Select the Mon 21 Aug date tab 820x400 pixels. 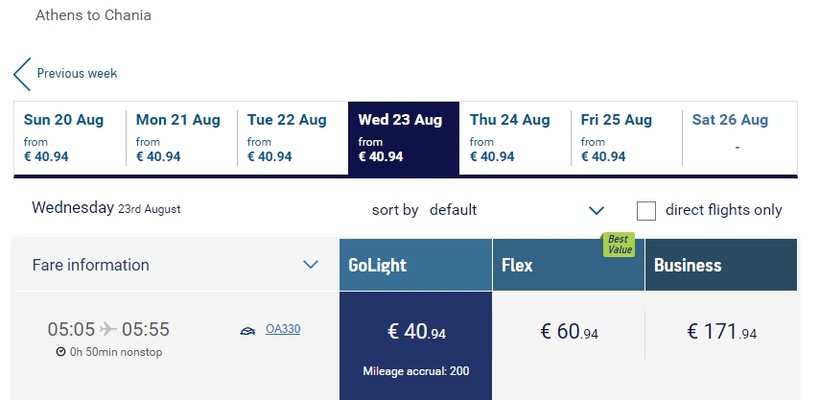click(181, 137)
